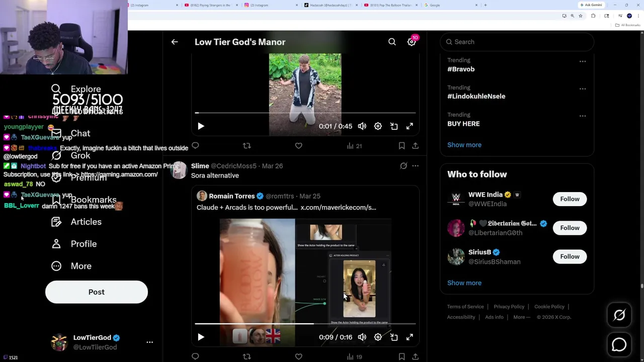Open Grok floating button
This screenshot has height=362, width=644.
(x=619, y=315)
